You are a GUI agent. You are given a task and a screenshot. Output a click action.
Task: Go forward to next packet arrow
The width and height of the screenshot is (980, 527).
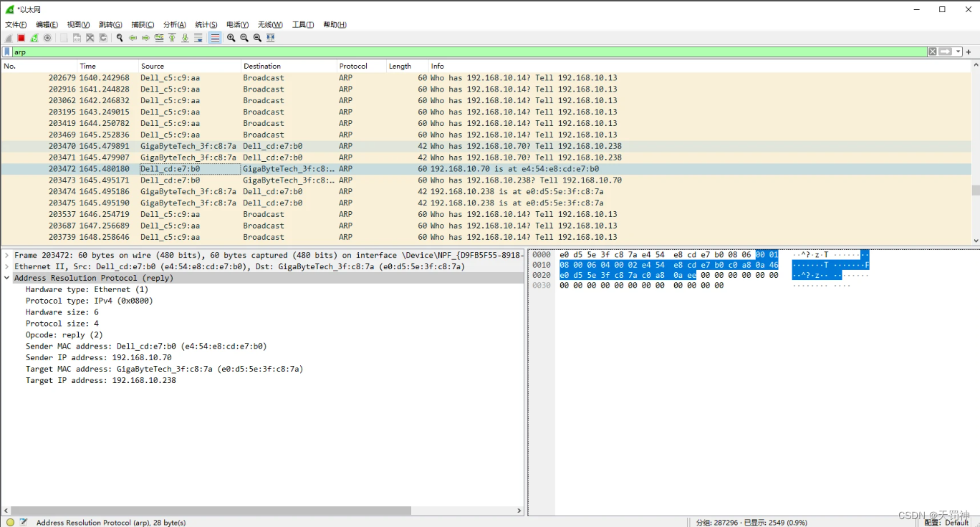point(145,38)
